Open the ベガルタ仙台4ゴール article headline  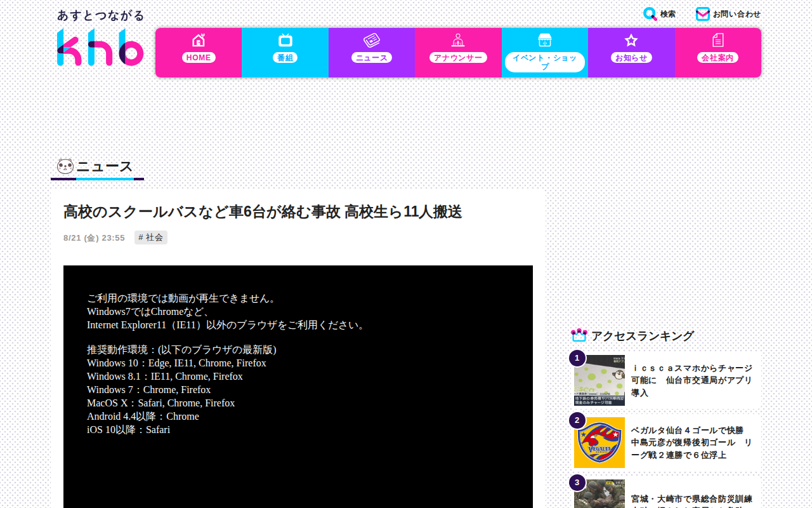692,443
